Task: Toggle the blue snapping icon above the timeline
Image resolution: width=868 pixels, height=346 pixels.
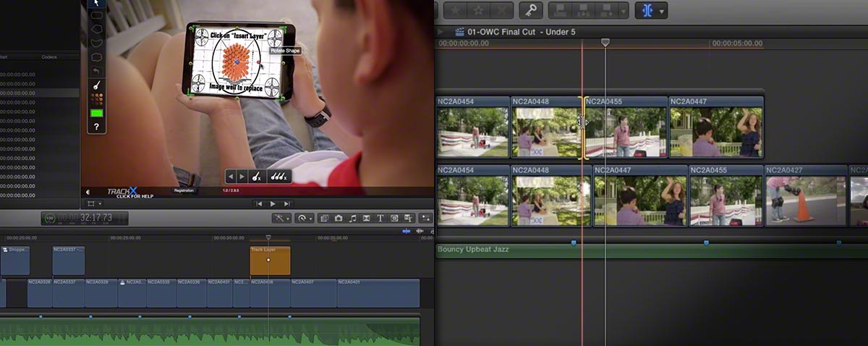Action: pos(408,232)
